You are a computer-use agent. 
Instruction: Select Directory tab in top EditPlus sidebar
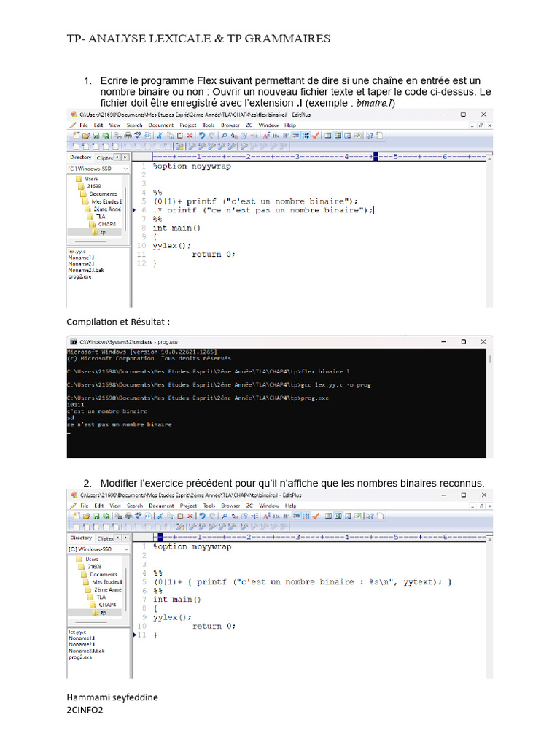80,158
